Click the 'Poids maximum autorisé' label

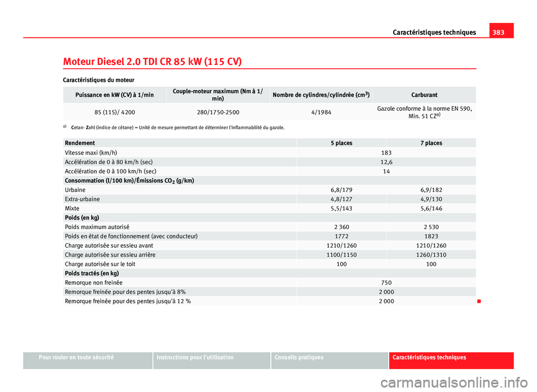[x=97, y=227]
